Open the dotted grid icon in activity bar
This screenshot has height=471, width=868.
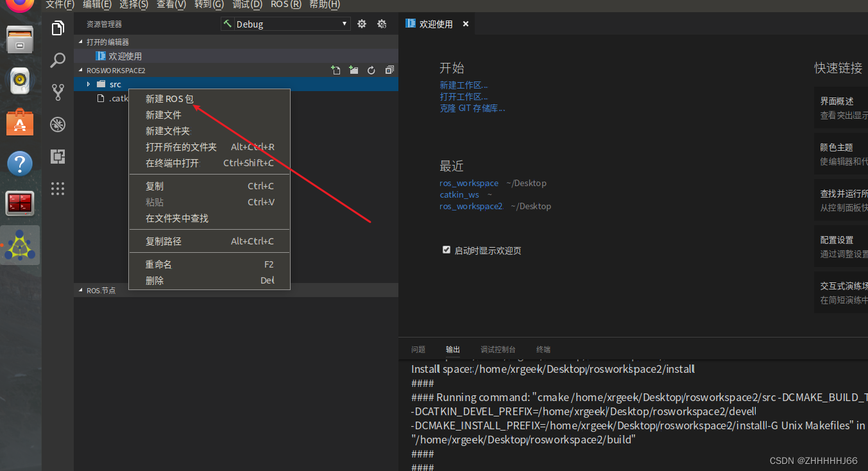pos(58,189)
